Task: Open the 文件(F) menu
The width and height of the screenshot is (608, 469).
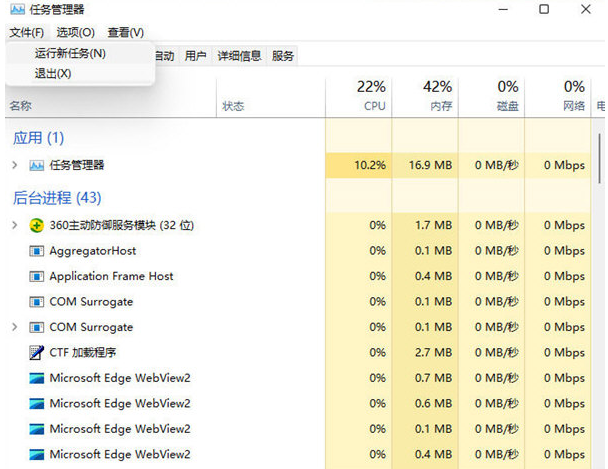Action: [x=26, y=32]
